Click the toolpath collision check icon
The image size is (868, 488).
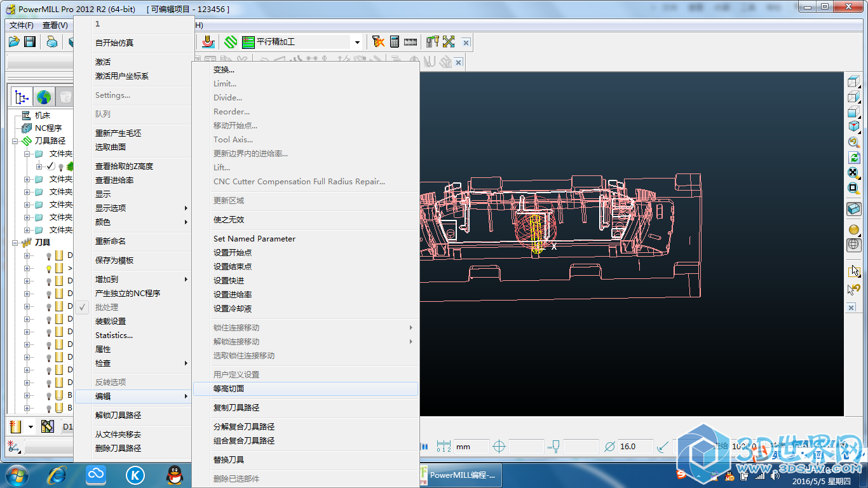(x=379, y=42)
